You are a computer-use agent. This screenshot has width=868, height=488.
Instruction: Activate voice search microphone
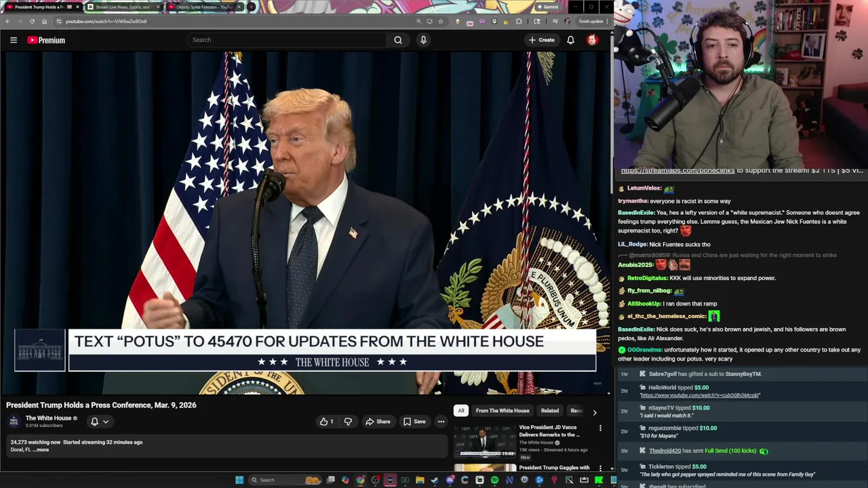pyautogui.click(x=423, y=40)
